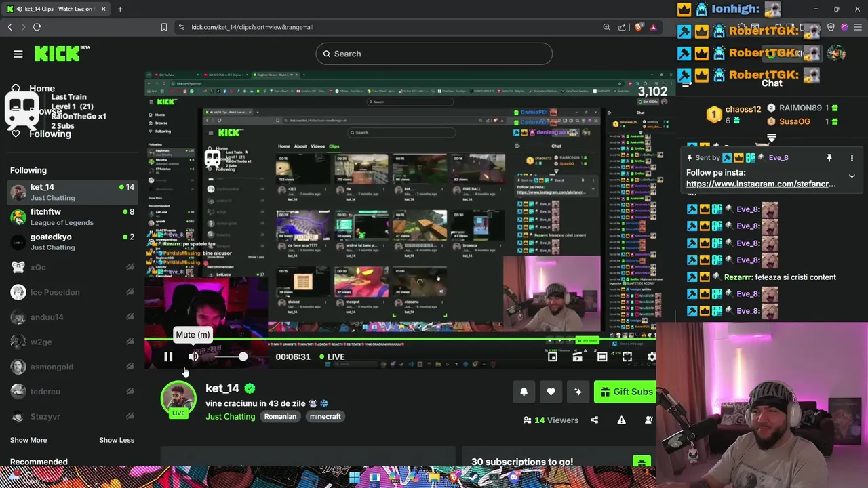Open ket_14 channel avatar
868x488 pixels.
pos(178,400)
